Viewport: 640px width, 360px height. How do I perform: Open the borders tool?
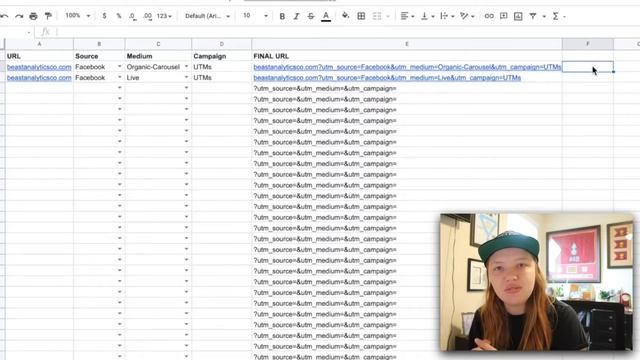point(361,16)
